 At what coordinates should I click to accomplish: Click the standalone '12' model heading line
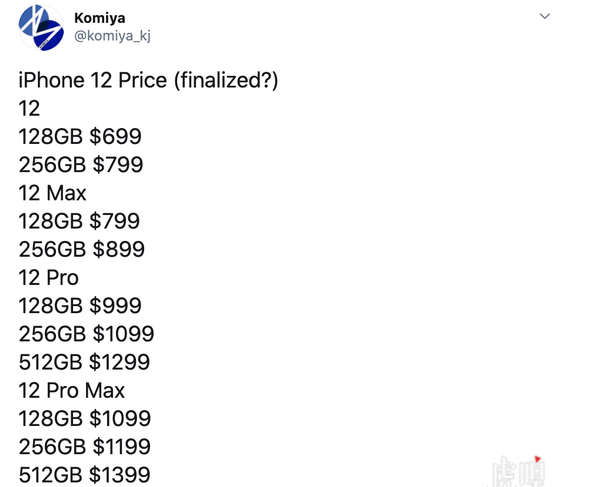30,108
